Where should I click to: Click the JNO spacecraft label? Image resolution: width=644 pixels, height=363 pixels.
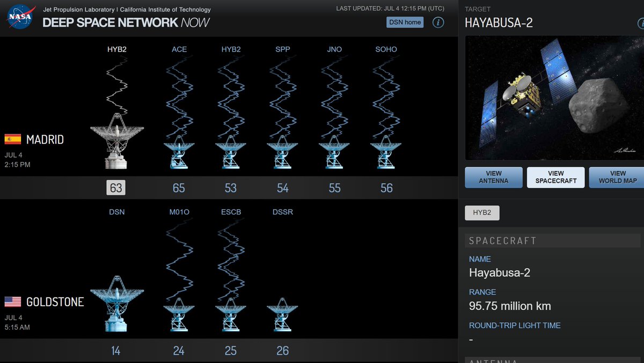point(334,49)
